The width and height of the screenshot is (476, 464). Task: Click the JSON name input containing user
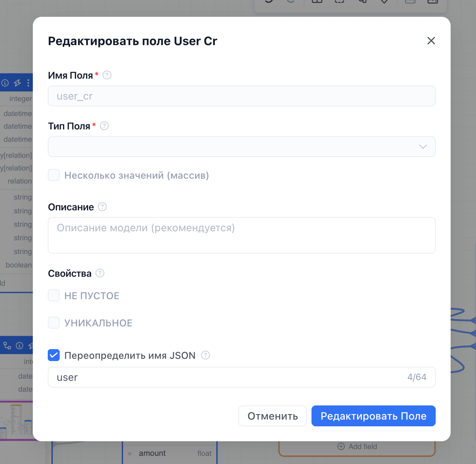coord(242,377)
